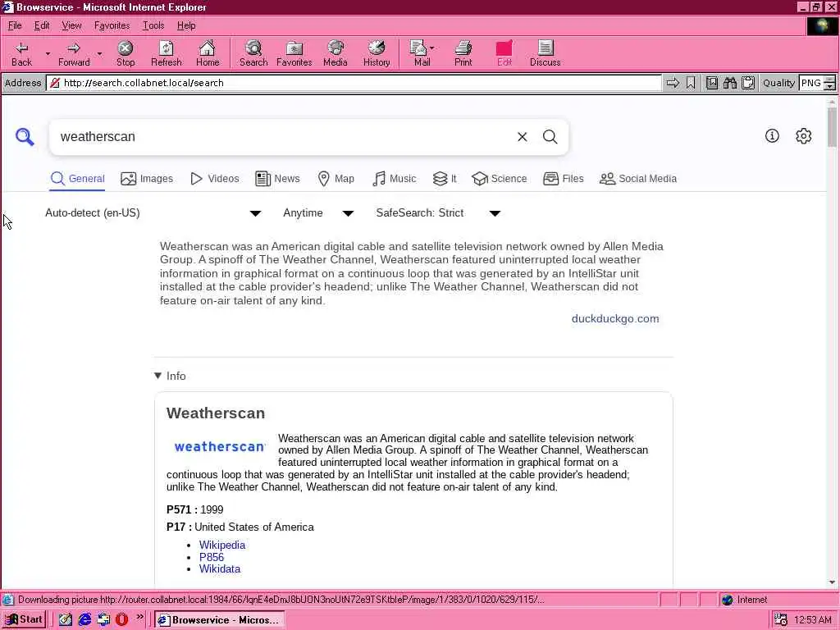The height and width of the screenshot is (630, 840).
Task: Open the SafeSearch: Strict dropdown
Action: click(438, 213)
